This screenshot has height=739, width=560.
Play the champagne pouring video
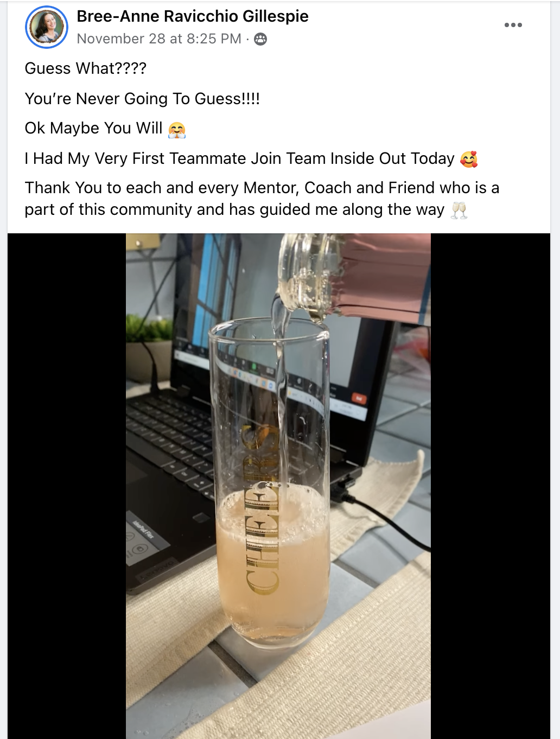click(278, 486)
